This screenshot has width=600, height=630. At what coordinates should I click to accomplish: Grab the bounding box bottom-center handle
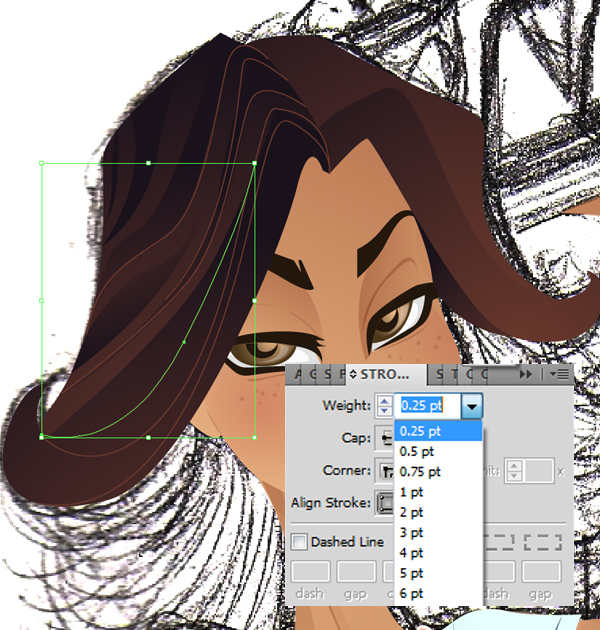pyautogui.click(x=148, y=438)
